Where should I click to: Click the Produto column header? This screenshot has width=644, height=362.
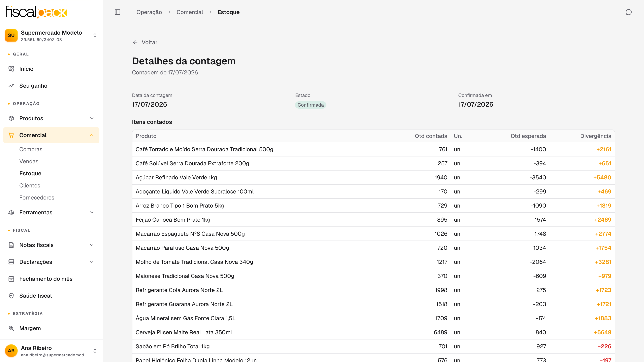click(146, 136)
